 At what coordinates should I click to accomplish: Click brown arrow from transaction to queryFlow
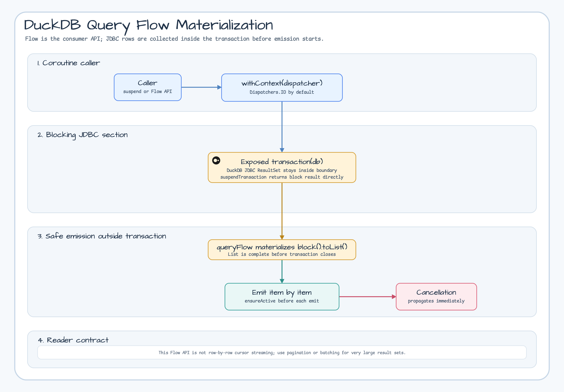tap(282, 211)
